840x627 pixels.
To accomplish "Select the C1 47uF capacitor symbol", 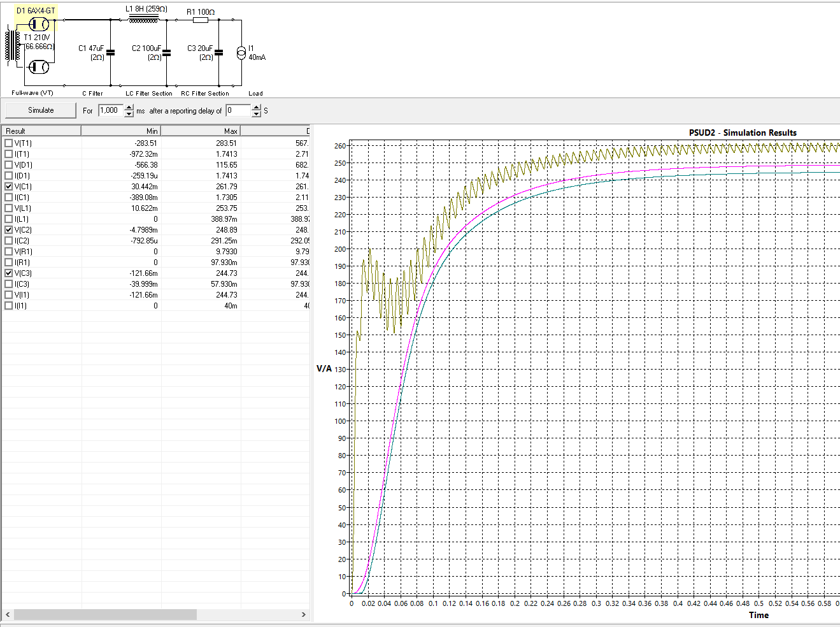I will 110,53.
